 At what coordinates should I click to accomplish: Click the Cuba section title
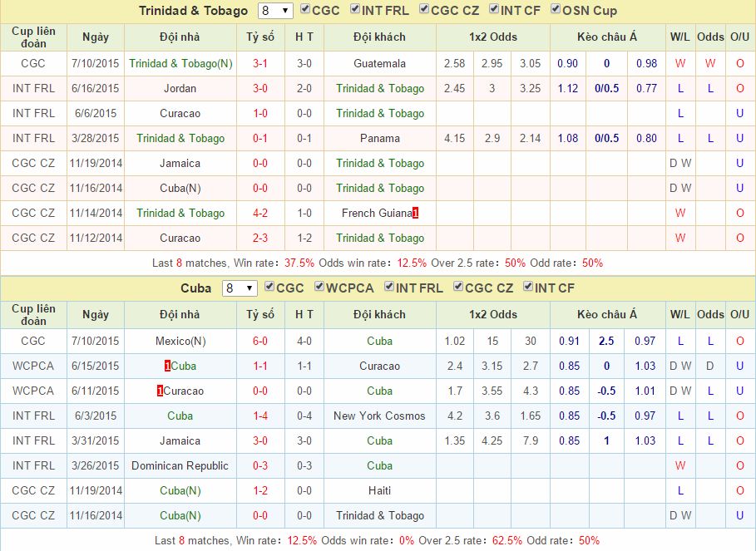click(195, 288)
